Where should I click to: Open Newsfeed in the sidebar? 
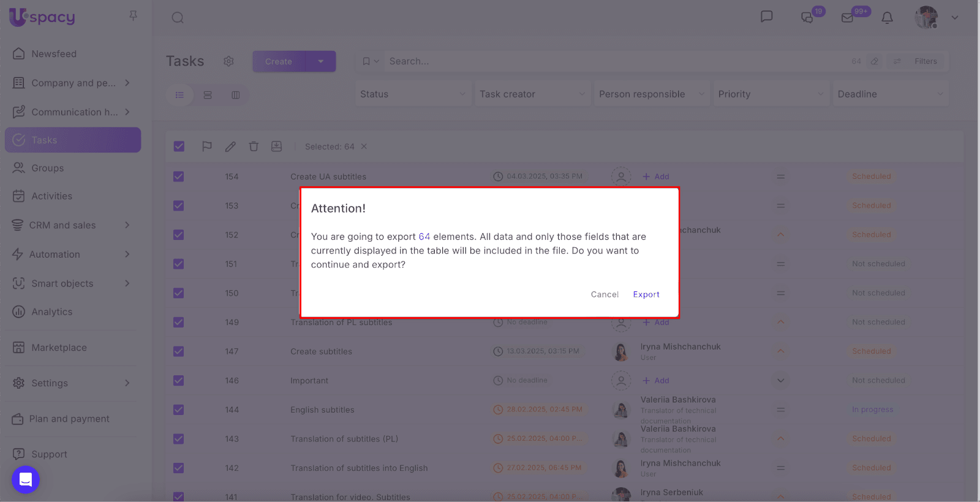coord(54,54)
